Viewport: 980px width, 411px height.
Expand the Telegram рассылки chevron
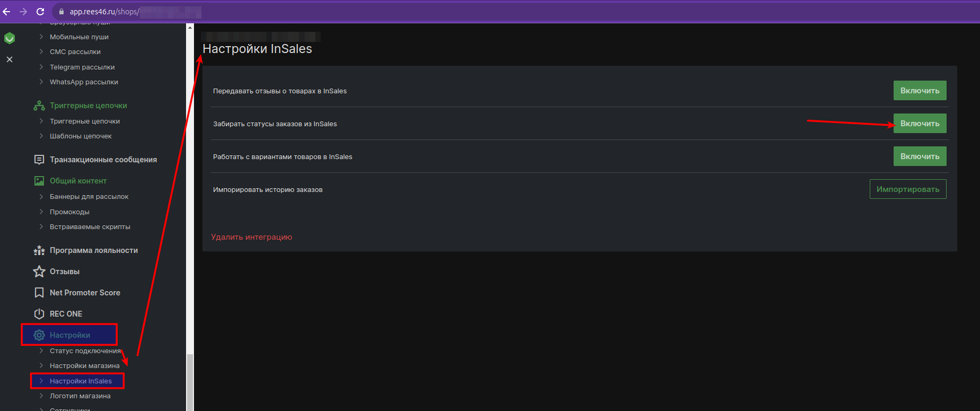(x=41, y=67)
